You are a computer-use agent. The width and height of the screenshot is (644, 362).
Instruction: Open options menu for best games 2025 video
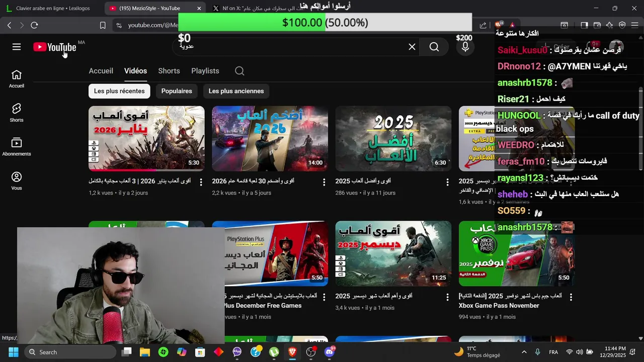tap(447, 182)
